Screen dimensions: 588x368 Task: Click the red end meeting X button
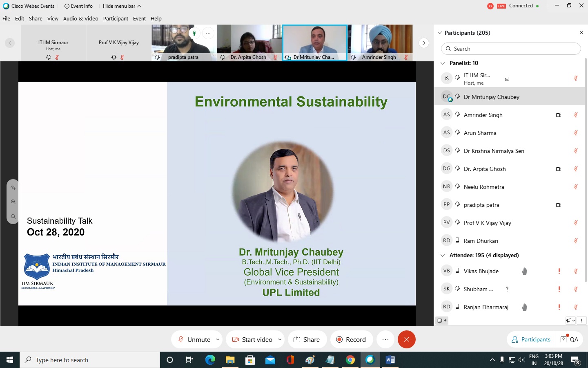tap(407, 339)
